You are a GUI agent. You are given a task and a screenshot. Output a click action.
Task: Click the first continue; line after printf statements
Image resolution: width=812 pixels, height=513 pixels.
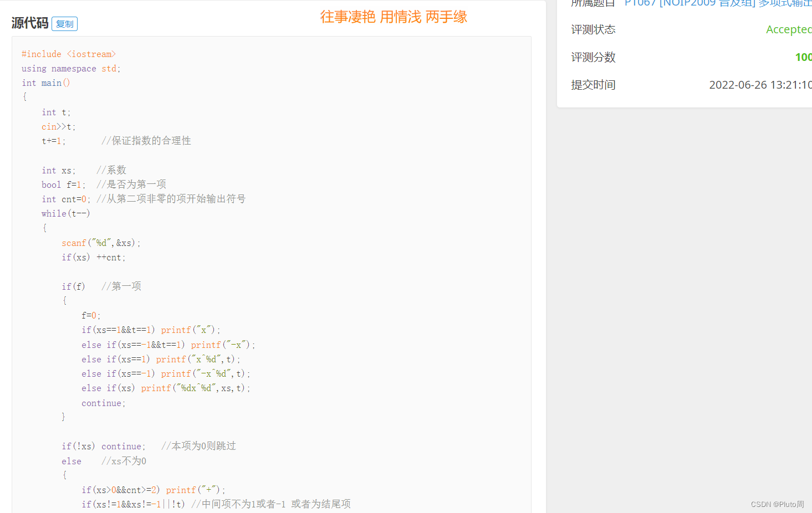coord(104,403)
